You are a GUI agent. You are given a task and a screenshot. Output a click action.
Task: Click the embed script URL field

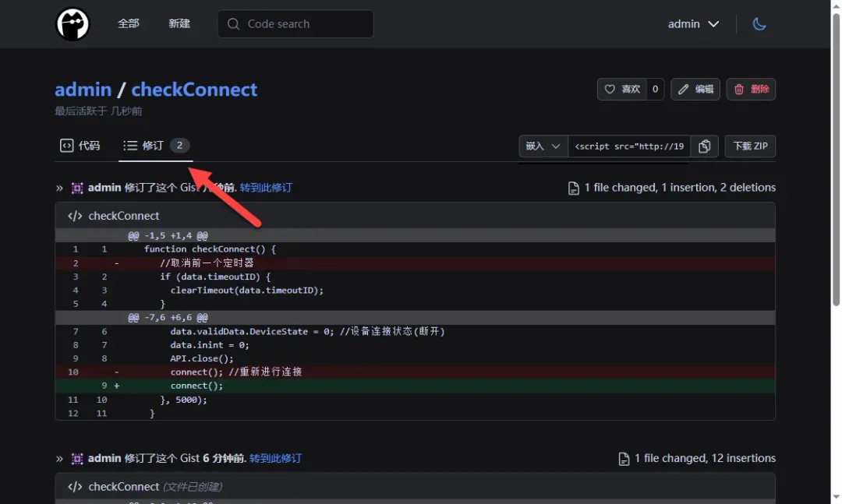tap(629, 146)
